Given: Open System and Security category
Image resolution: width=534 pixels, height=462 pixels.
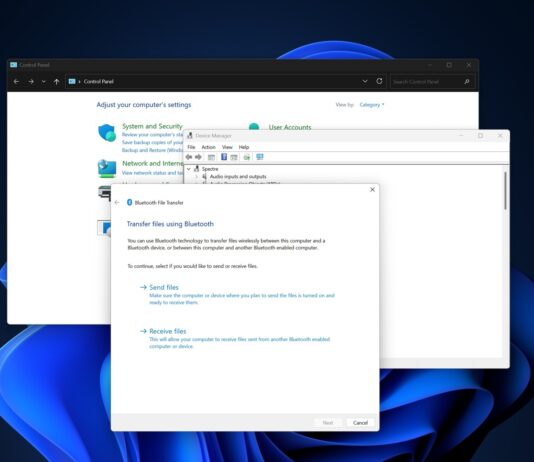Looking at the screenshot, I should pyautogui.click(x=152, y=126).
